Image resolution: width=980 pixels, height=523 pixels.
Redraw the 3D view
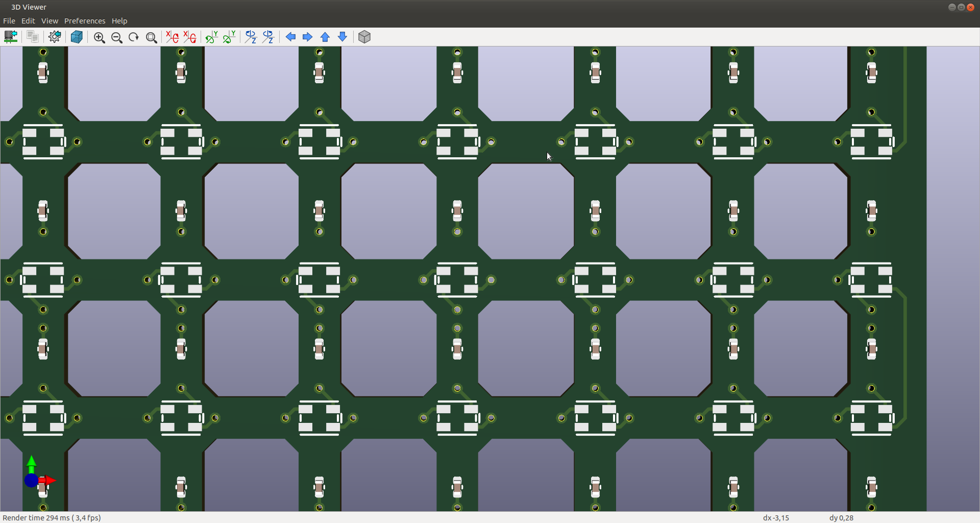133,37
